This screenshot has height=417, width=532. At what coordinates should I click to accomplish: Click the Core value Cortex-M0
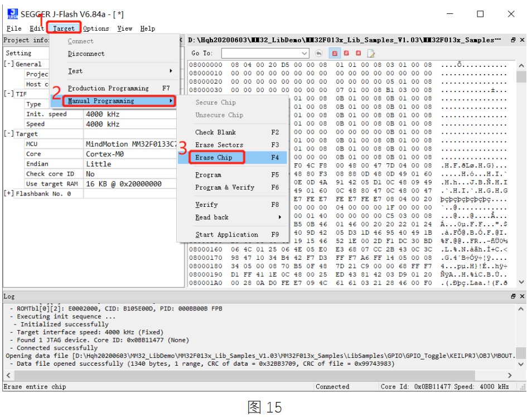click(130, 154)
